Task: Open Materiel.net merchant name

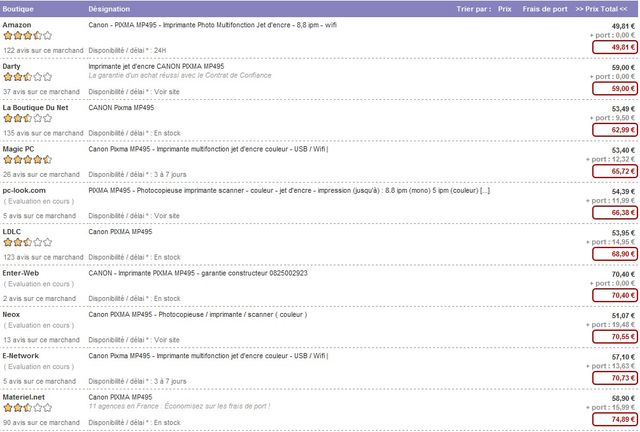Action: (24, 397)
